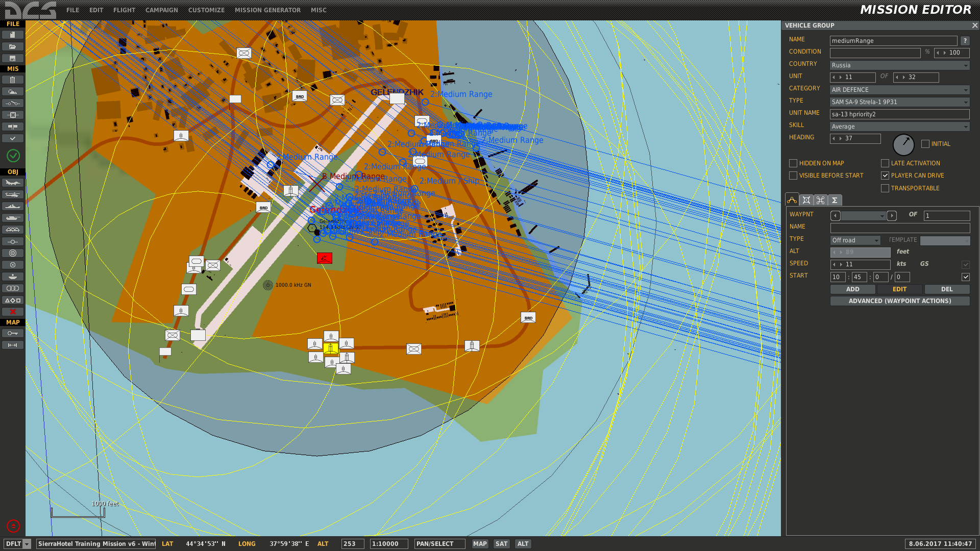This screenshot has width=980, height=551.
Task: Open ADVANCED WAYPOINT ACTIONS
Action: pyautogui.click(x=899, y=300)
